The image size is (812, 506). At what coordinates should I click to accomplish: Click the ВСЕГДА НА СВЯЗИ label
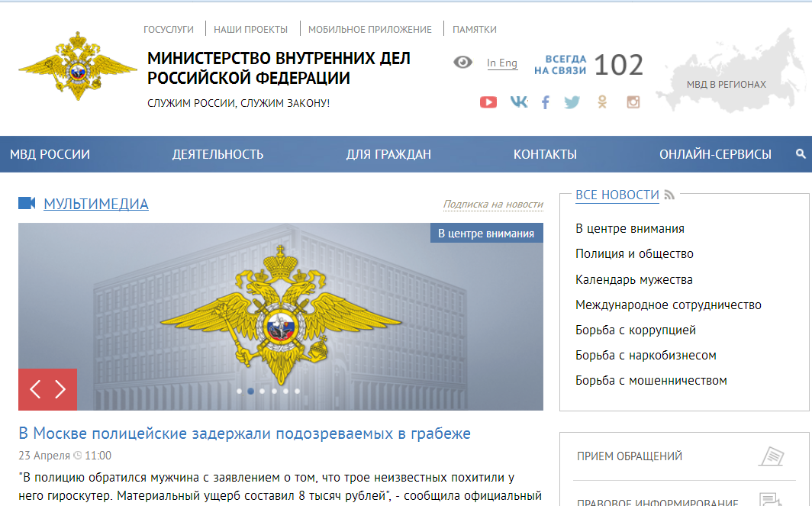(560, 65)
